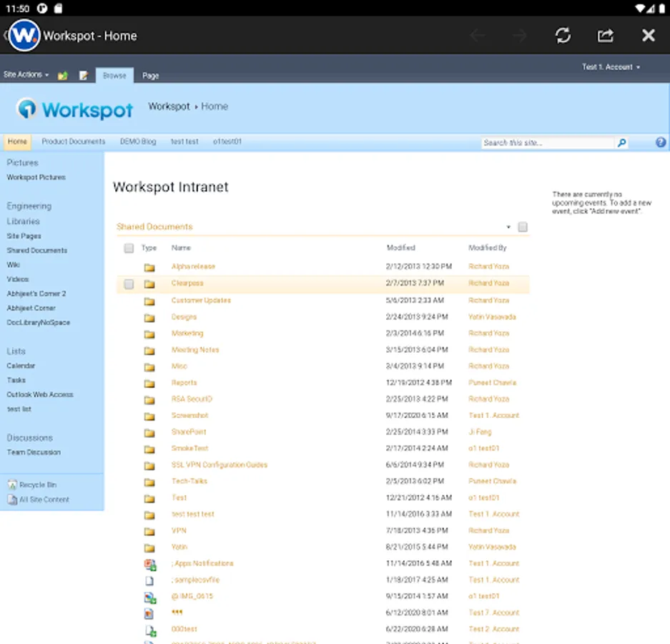
Task: Tap the battery status icon
Action: point(661,8)
